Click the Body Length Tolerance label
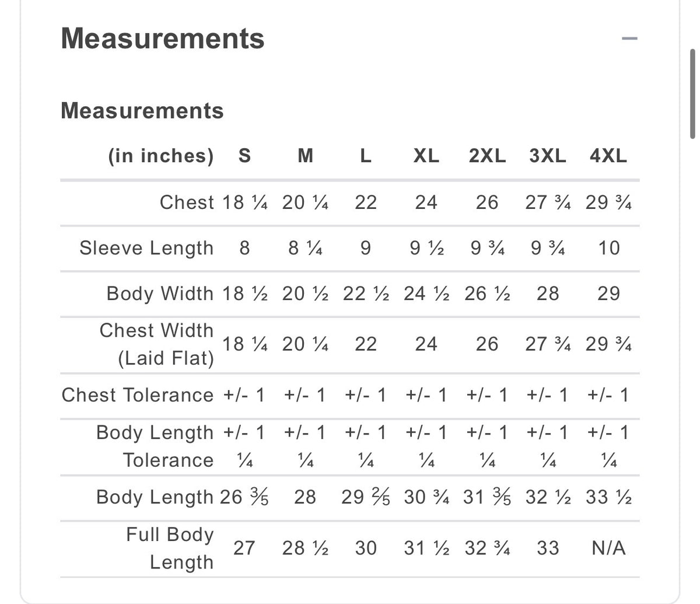Image resolution: width=700 pixels, height=604 pixels. [155, 446]
